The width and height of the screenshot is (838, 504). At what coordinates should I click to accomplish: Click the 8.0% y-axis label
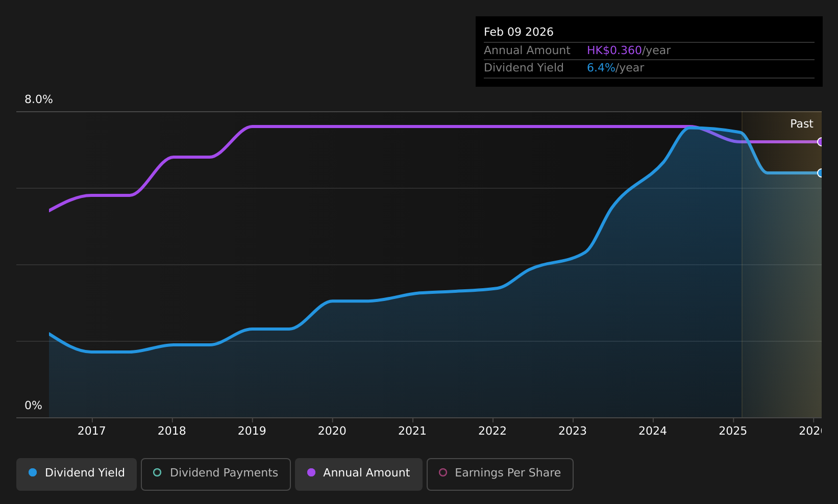coord(39,99)
